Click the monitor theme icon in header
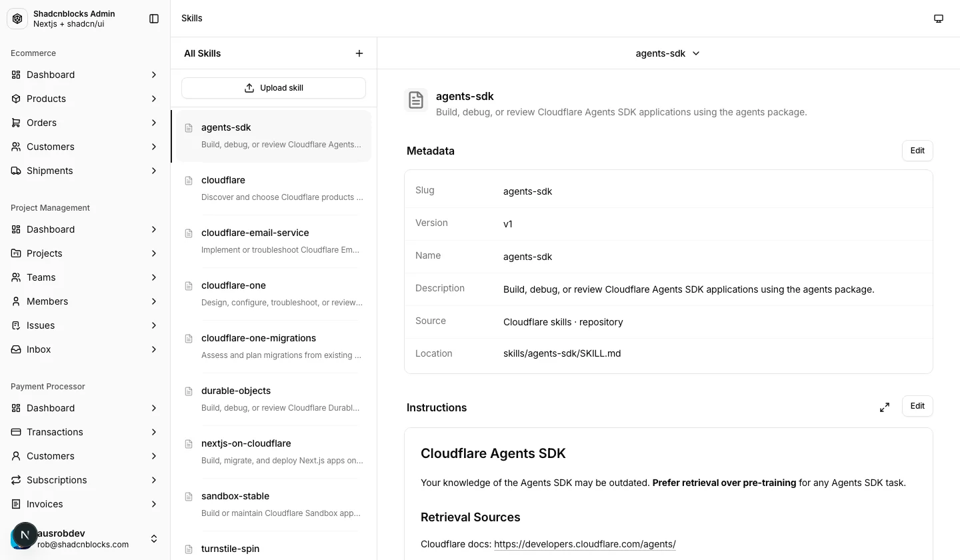The image size is (960, 560). tap(939, 19)
